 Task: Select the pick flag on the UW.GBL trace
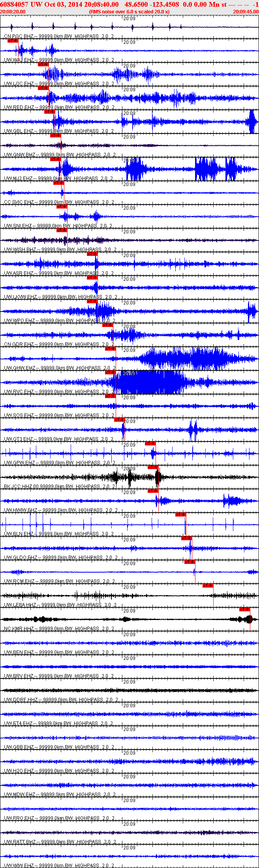point(50,111)
